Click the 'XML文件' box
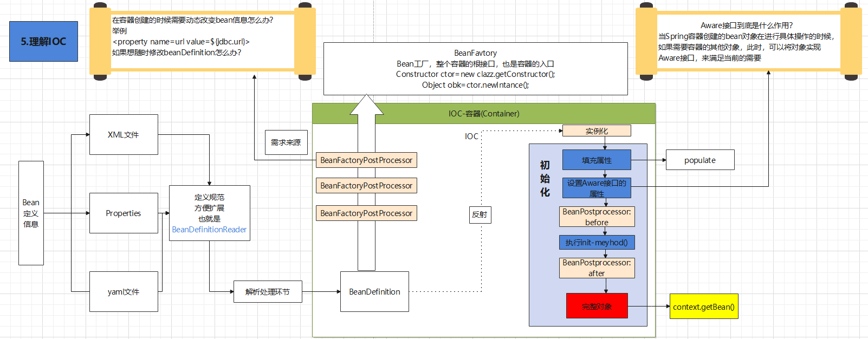This screenshot has height=339, width=868. [x=124, y=134]
